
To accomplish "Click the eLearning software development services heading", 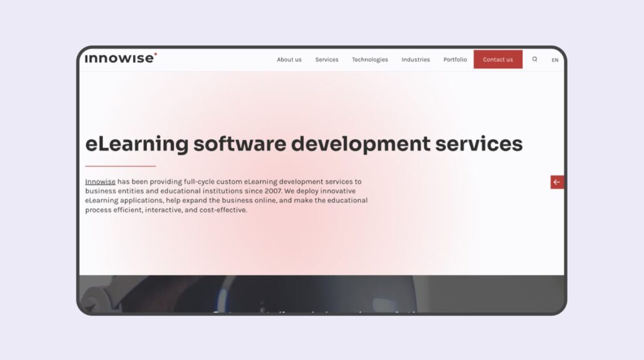I will pyautogui.click(x=304, y=144).
